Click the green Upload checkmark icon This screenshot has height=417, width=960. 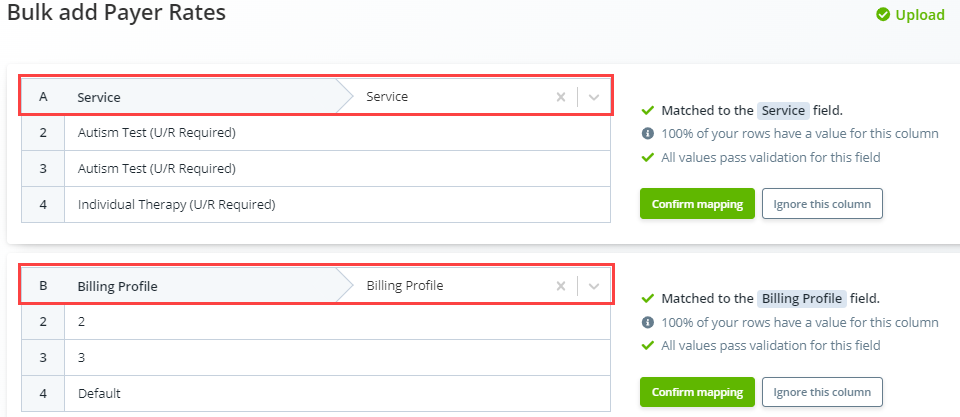(x=883, y=15)
